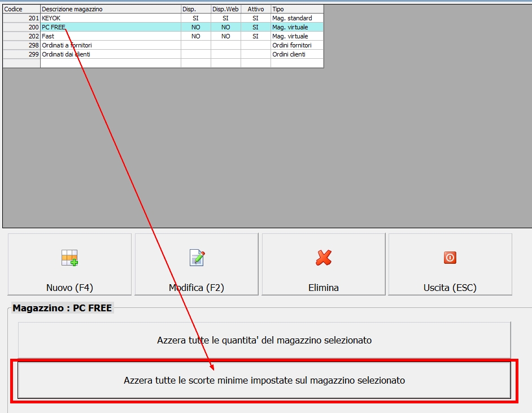Click the Magazzino : PC FREE group title
The image size is (532, 413).
(x=62, y=308)
